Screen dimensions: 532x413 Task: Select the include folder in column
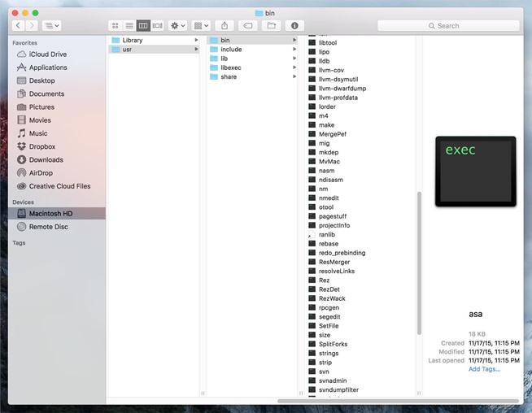tap(231, 50)
